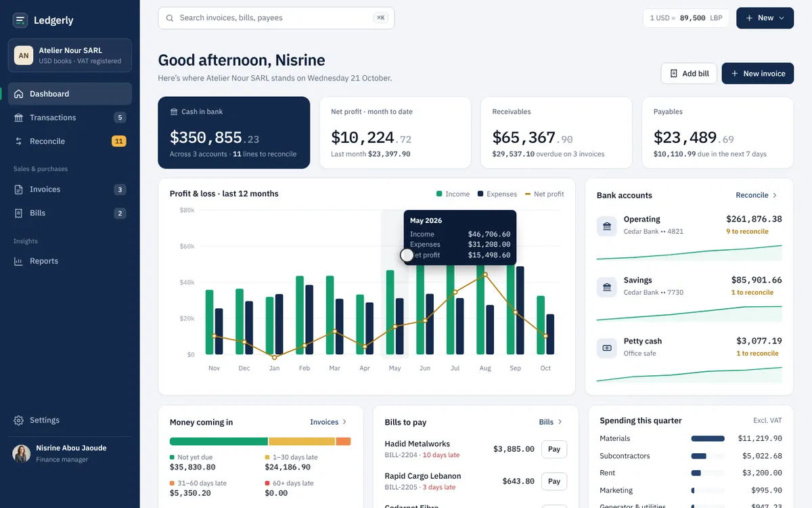
Task: Open the Atelier Nour SARL company switcher
Action: click(x=70, y=56)
